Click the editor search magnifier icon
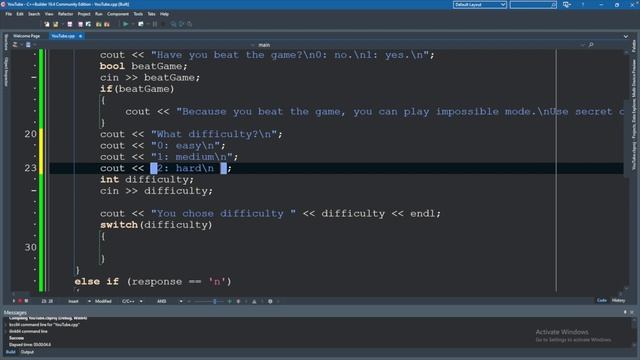Screen dimensions: 640x360 click(591, 44)
